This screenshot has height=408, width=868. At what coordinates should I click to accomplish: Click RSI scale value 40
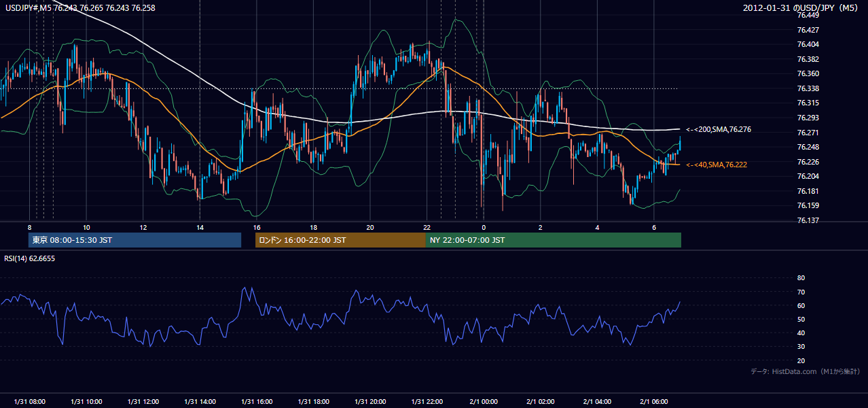(801, 333)
